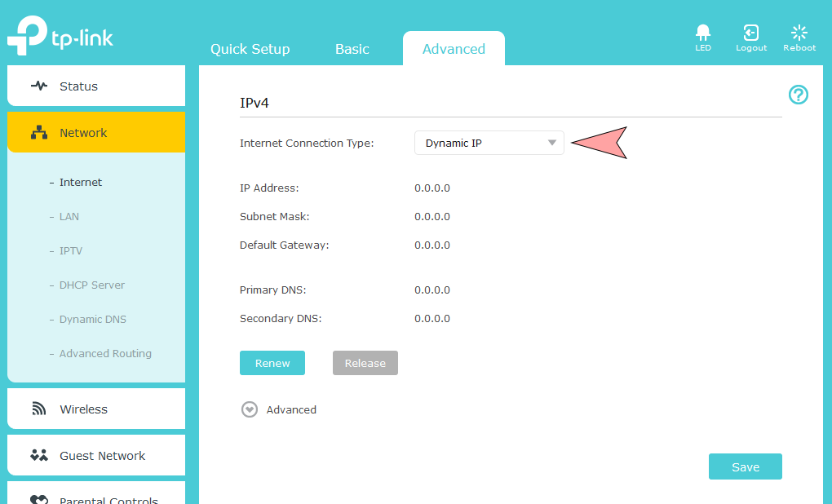Collapse the Network sidebar menu
Viewport: 832px width, 504px height.
[96, 133]
